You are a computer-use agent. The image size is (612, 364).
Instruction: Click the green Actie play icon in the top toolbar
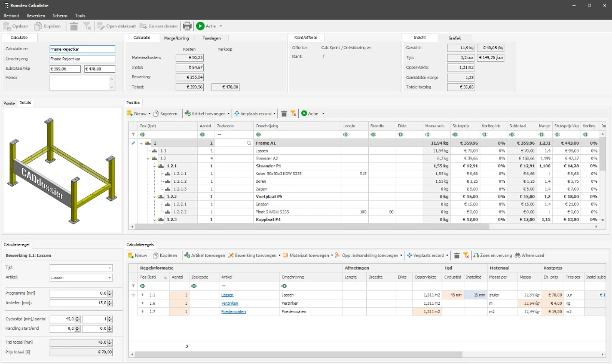(x=200, y=26)
